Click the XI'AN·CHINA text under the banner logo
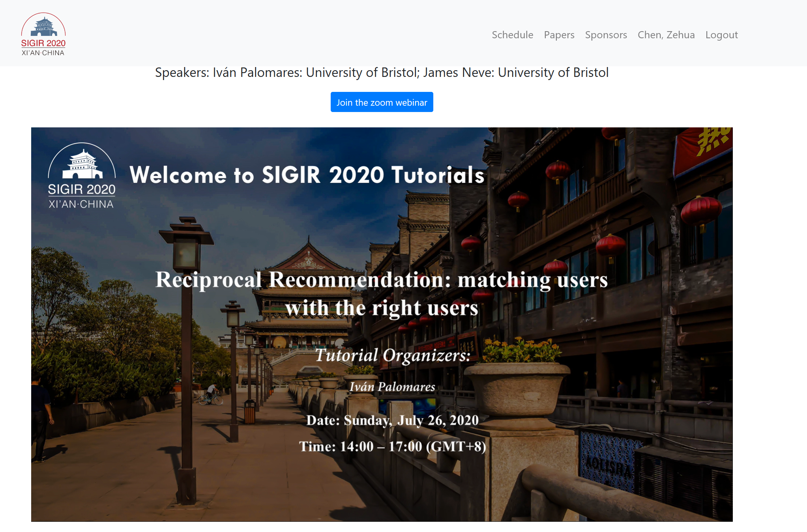 pyautogui.click(x=81, y=204)
